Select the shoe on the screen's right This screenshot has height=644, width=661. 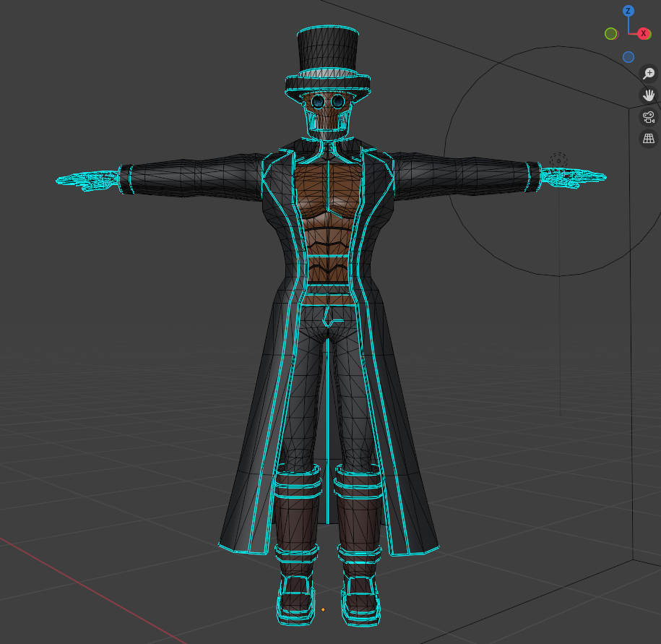point(360,598)
